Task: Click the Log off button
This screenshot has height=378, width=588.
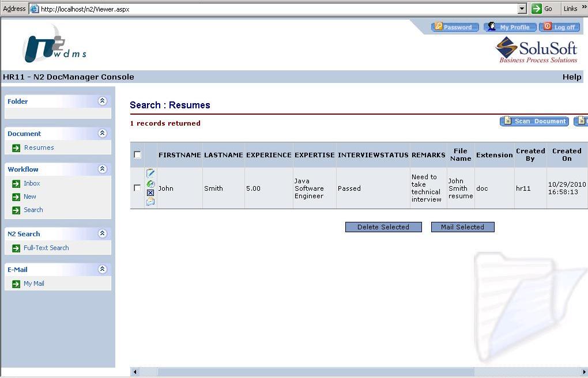Action: [560, 27]
